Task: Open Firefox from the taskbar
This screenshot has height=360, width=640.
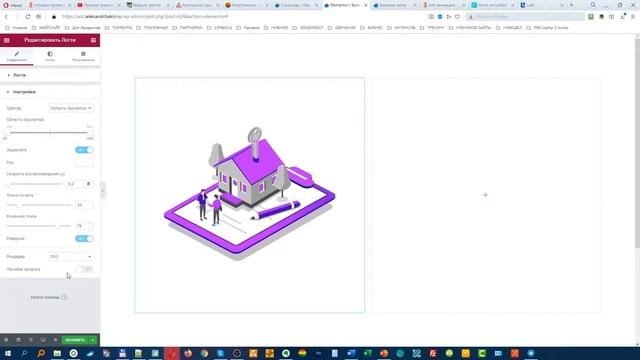Action: [188, 353]
